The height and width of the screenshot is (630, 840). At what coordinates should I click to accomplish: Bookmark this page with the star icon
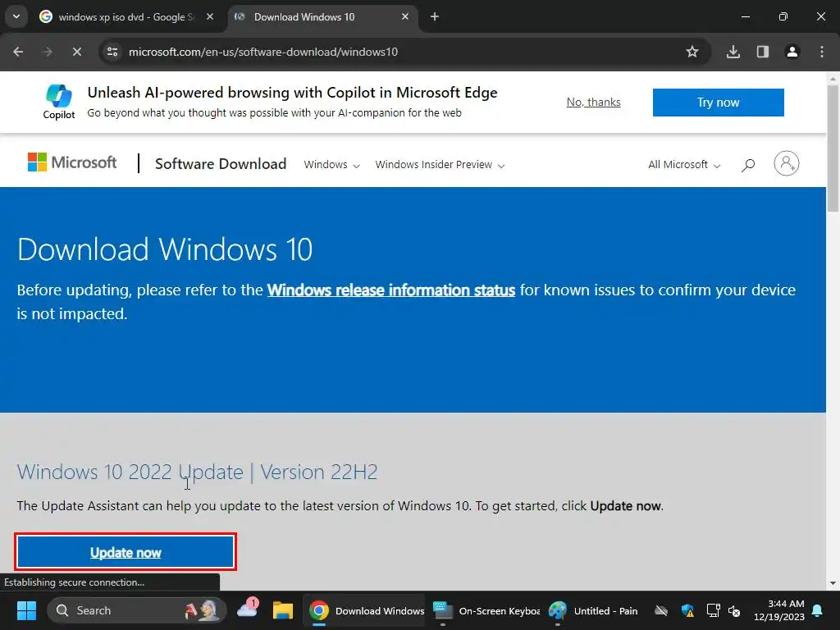(x=692, y=52)
